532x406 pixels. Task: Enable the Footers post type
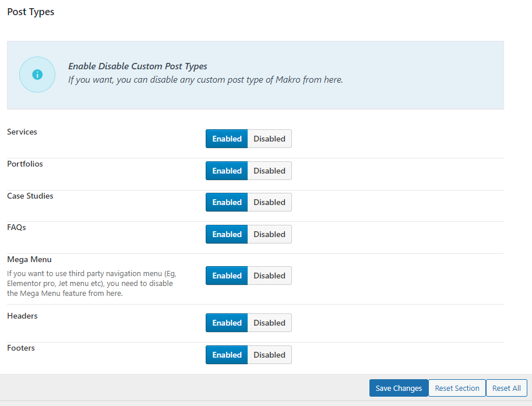coord(227,355)
